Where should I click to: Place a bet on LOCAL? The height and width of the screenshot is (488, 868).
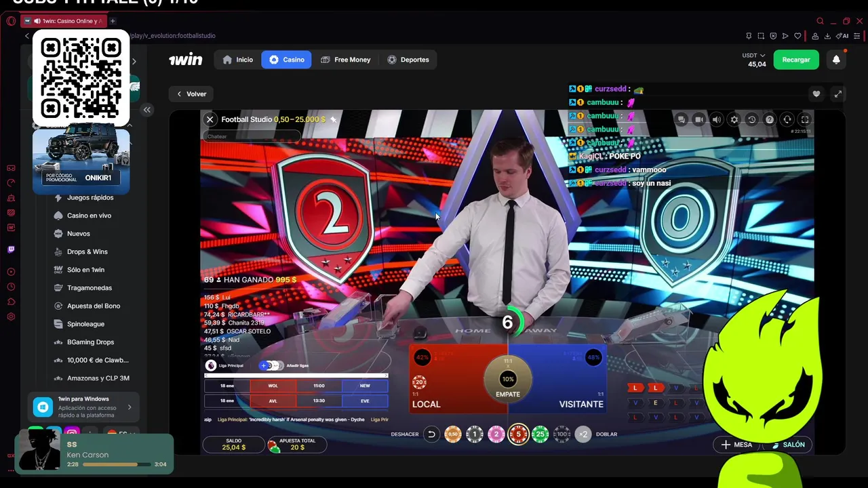point(448,380)
